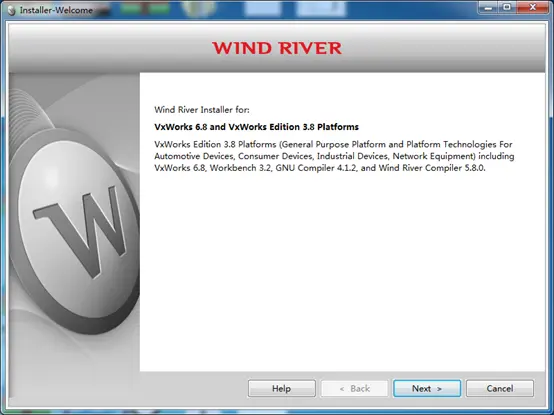Click the 'Installer-Welcome' window title text
This screenshot has width=554, height=415.
(x=56, y=11)
